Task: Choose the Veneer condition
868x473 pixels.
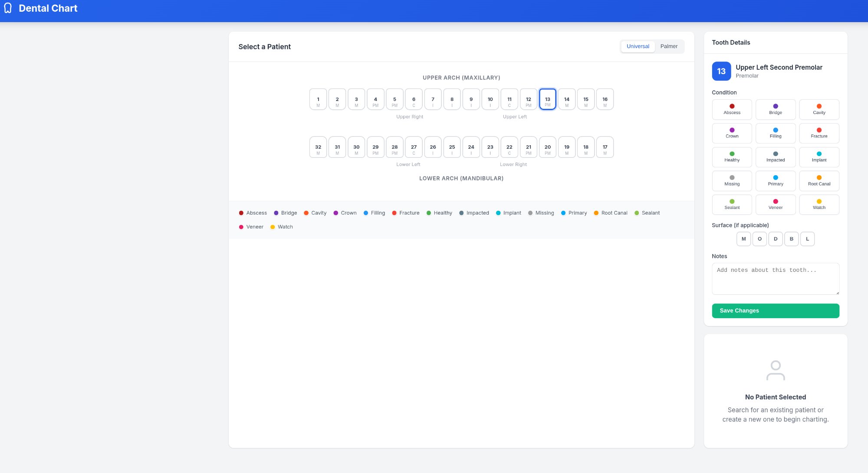Action: pos(775,205)
